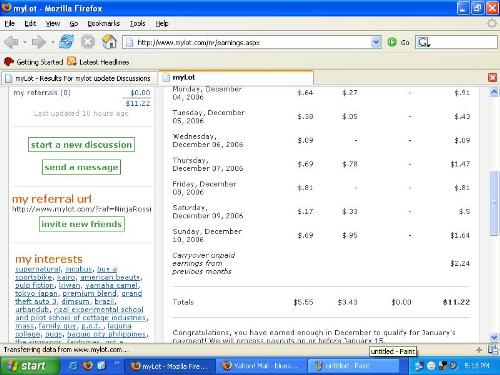Image resolution: width=500 pixels, height=375 pixels.
Task: Click the green Go button
Action: tap(398, 42)
